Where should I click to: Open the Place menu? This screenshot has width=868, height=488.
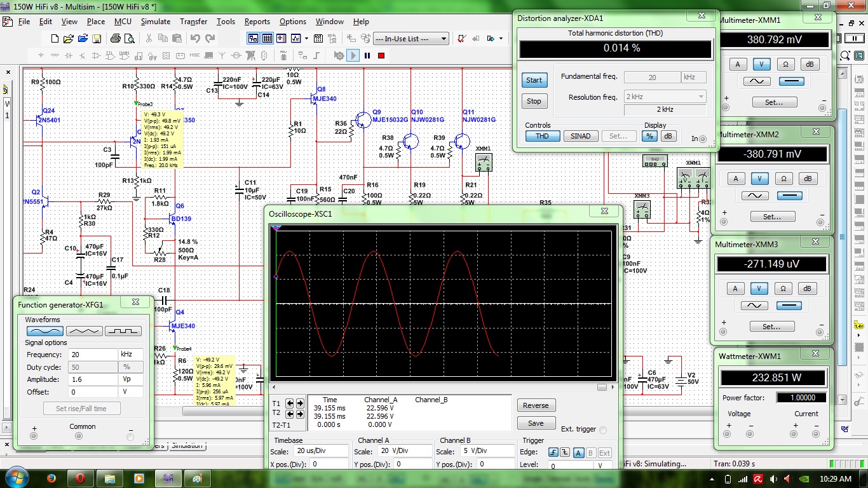point(96,22)
